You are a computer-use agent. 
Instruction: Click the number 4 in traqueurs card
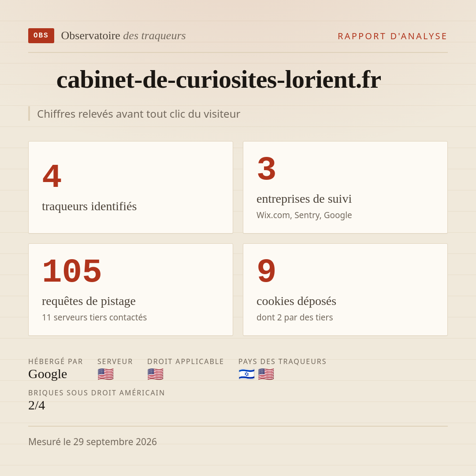[52, 176]
